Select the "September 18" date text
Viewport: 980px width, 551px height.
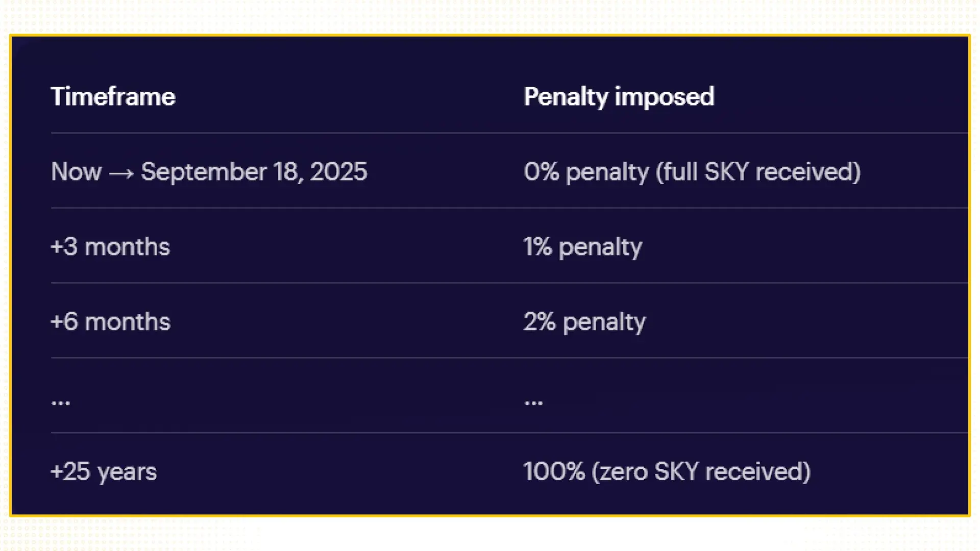pyautogui.click(x=219, y=171)
